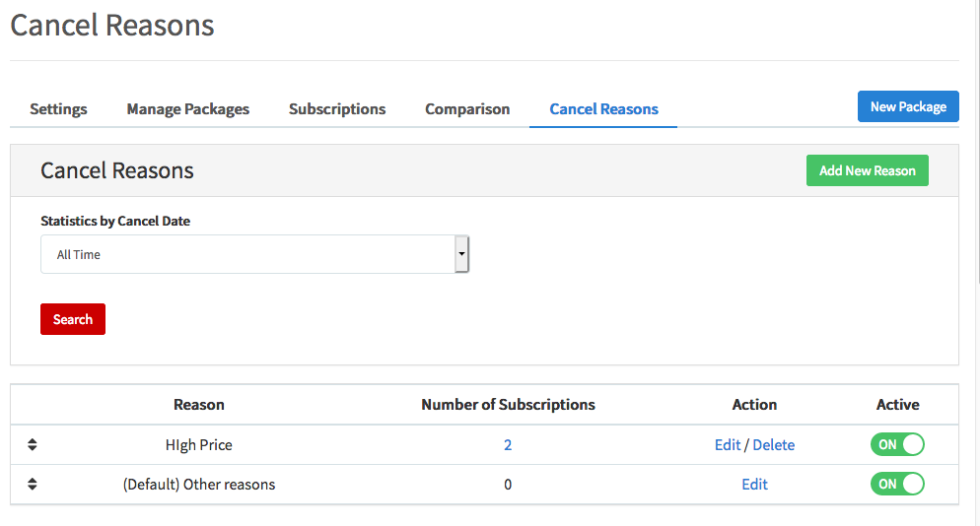980x526 pixels.
Task: Edit the HIgh Price cancel reason
Action: click(x=727, y=445)
